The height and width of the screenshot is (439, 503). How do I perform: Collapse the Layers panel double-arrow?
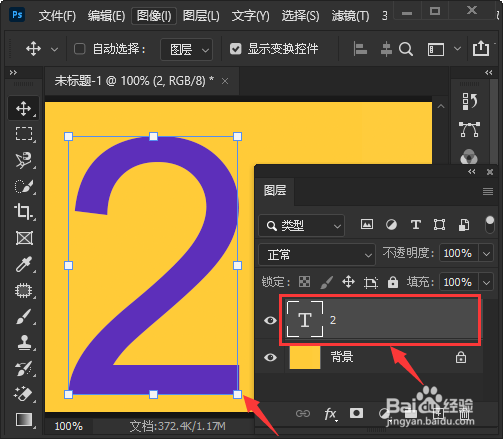click(472, 172)
